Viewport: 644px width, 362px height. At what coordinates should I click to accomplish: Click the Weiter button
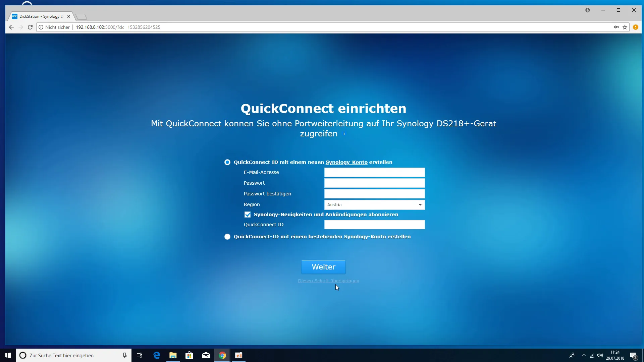point(323,267)
